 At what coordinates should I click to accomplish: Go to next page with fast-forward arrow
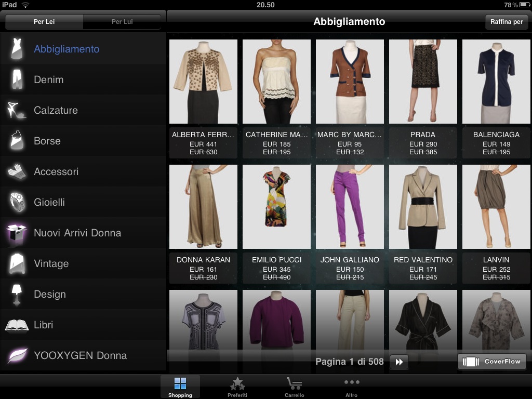click(x=400, y=362)
